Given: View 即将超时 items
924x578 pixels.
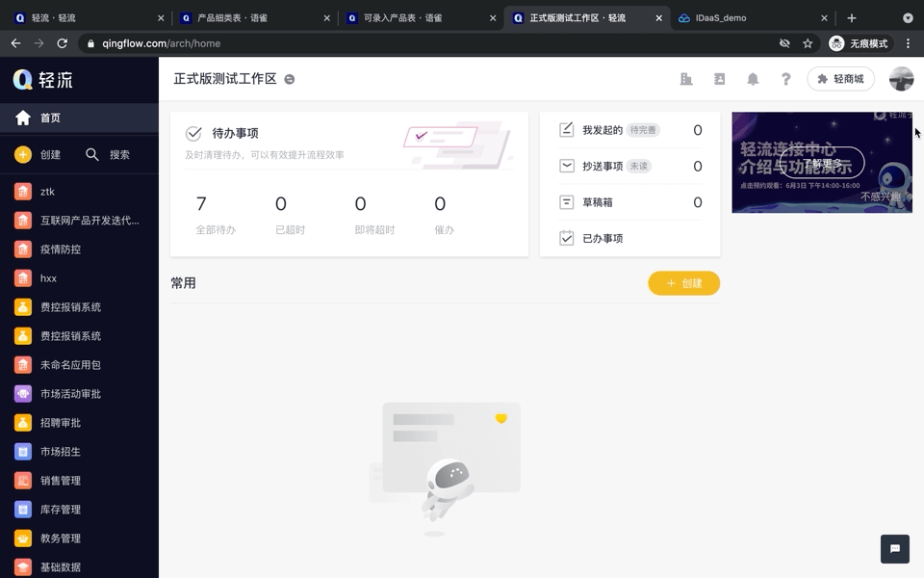Looking at the screenshot, I should (x=374, y=215).
